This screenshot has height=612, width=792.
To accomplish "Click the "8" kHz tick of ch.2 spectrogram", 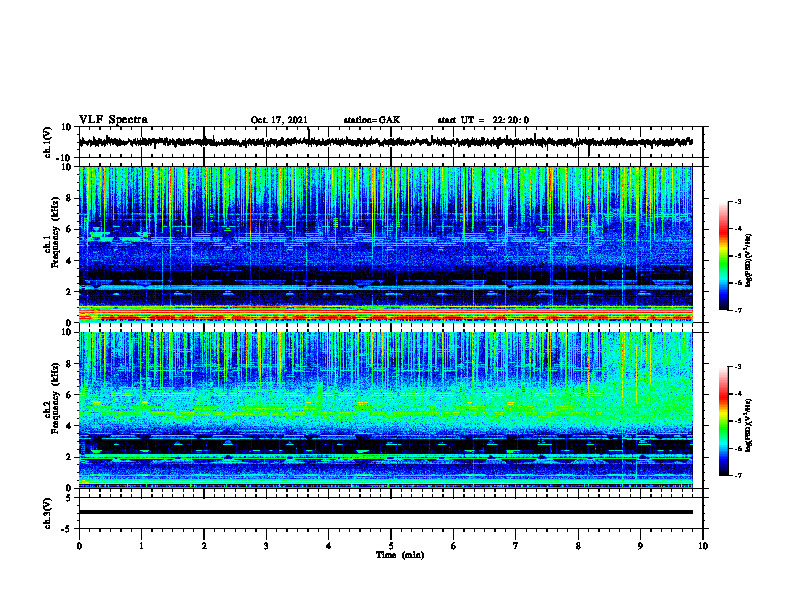I will coord(70,364).
